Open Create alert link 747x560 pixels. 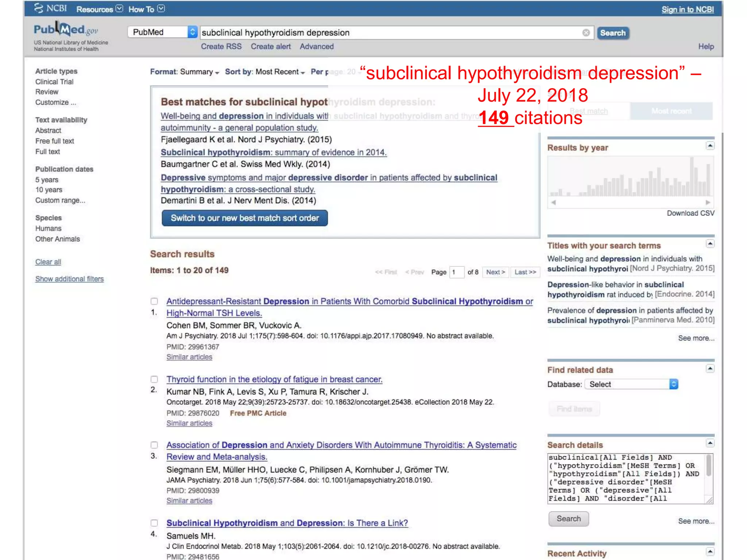pyautogui.click(x=271, y=47)
